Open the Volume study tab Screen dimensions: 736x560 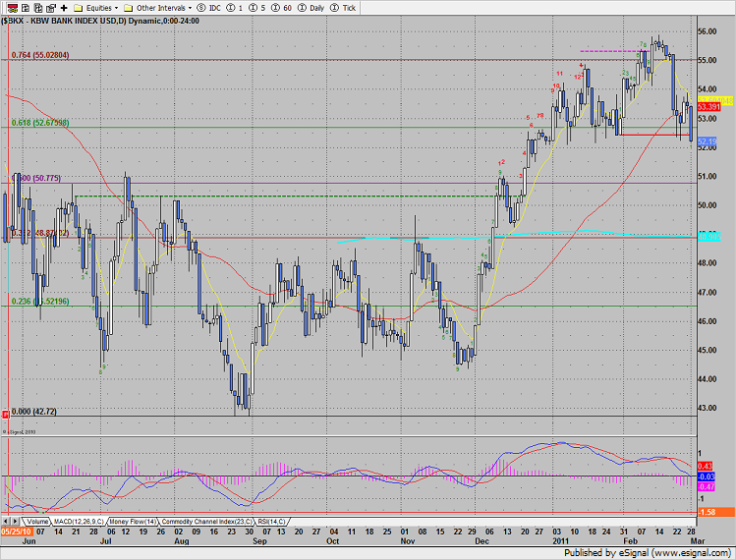tap(37, 522)
